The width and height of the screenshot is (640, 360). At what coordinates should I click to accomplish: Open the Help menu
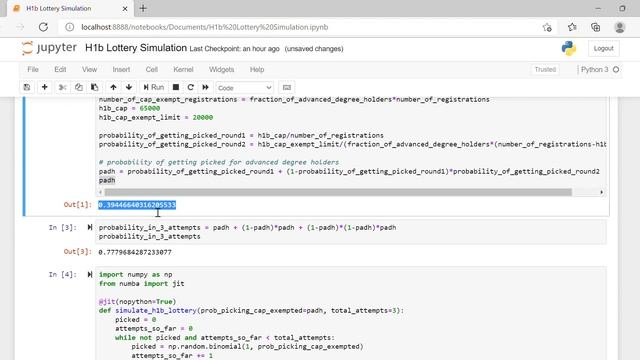pos(257,69)
